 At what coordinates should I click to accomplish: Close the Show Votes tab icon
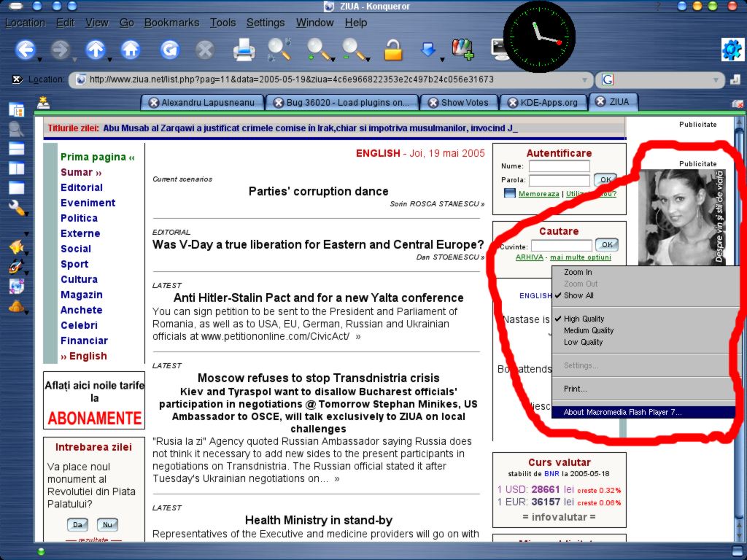pos(433,102)
